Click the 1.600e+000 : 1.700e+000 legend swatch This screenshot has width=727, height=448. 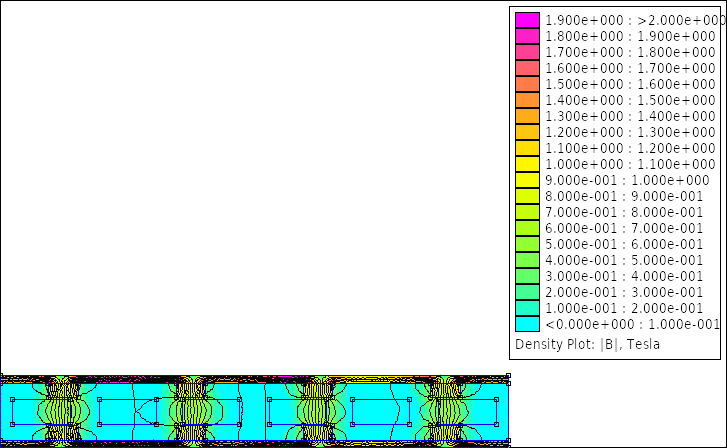[x=527, y=68]
